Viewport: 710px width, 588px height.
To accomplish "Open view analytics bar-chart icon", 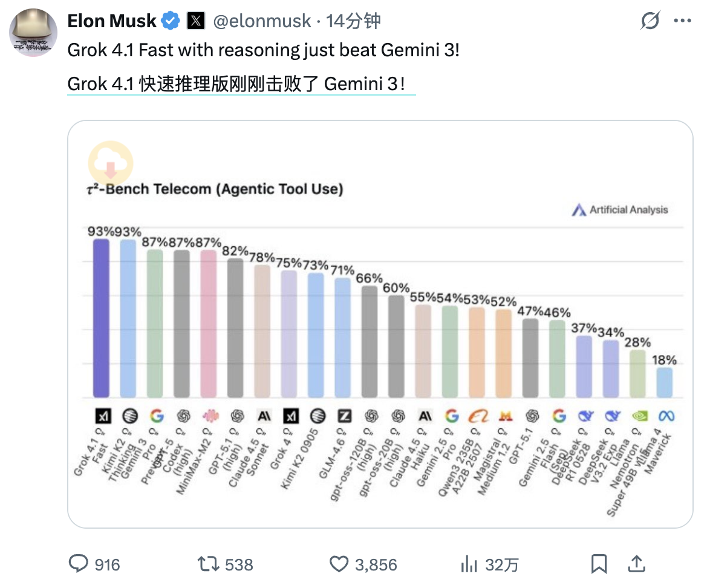I will (x=469, y=564).
